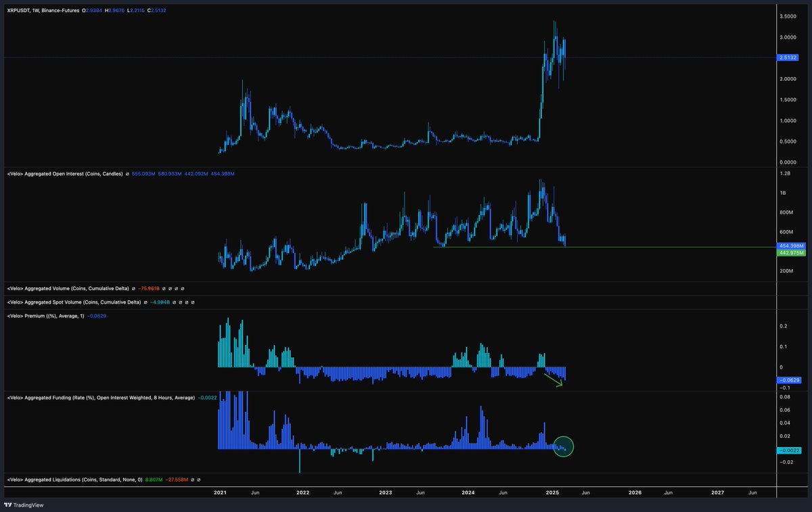Click the ø icon beside the Liquidations −27.558M value
This screenshot has width=812, height=512.
tap(192, 480)
